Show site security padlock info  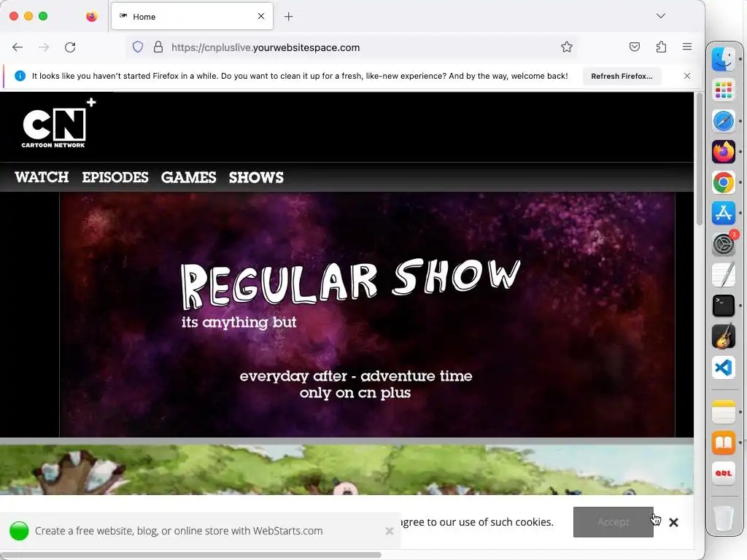pyautogui.click(x=158, y=47)
